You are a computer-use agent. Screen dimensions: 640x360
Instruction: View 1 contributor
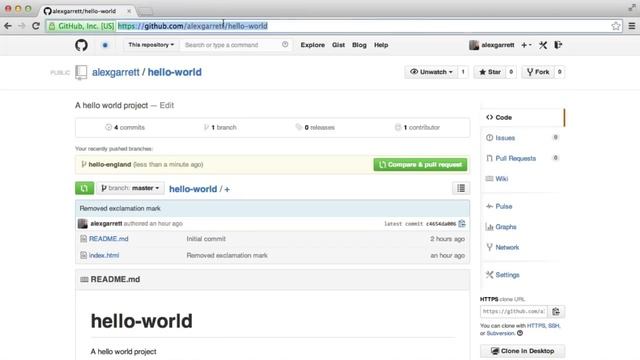click(x=418, y=127)
